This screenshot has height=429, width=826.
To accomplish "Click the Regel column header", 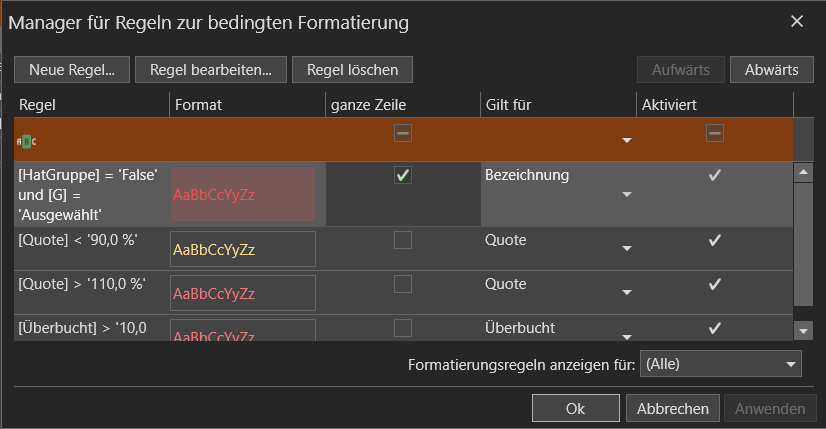I will 92,104.
